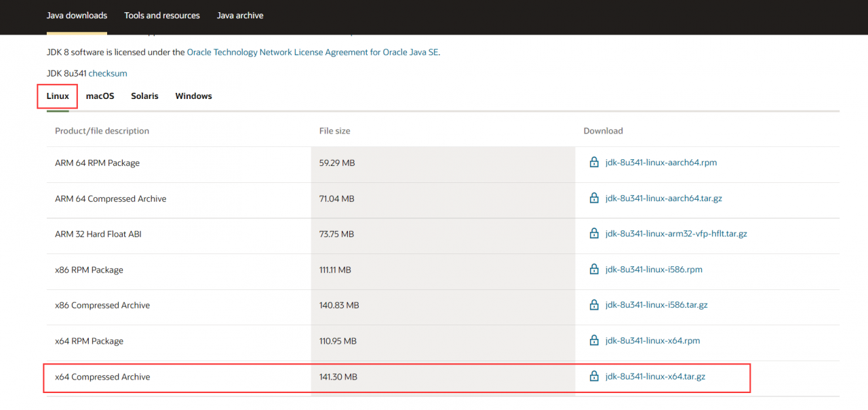Click lock icon beside jdk-8u341-linux-x64.rpm
868x410 pixels.
(594, 341)
